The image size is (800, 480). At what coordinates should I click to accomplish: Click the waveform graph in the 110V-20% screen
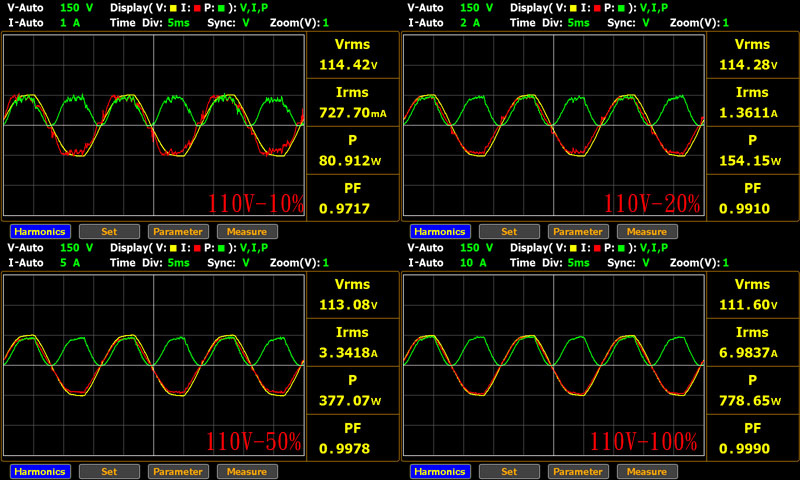point(554,125)
